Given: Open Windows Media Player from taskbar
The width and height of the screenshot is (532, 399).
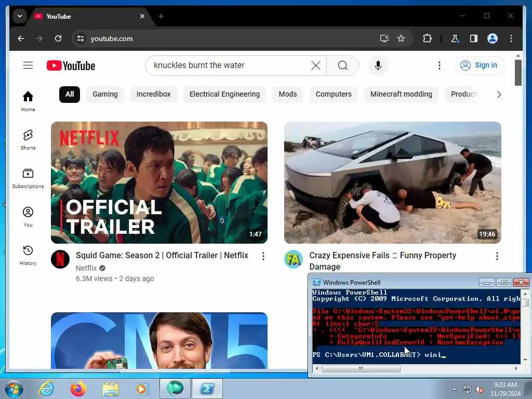Looking at the screenshot, I should [141, 389].
